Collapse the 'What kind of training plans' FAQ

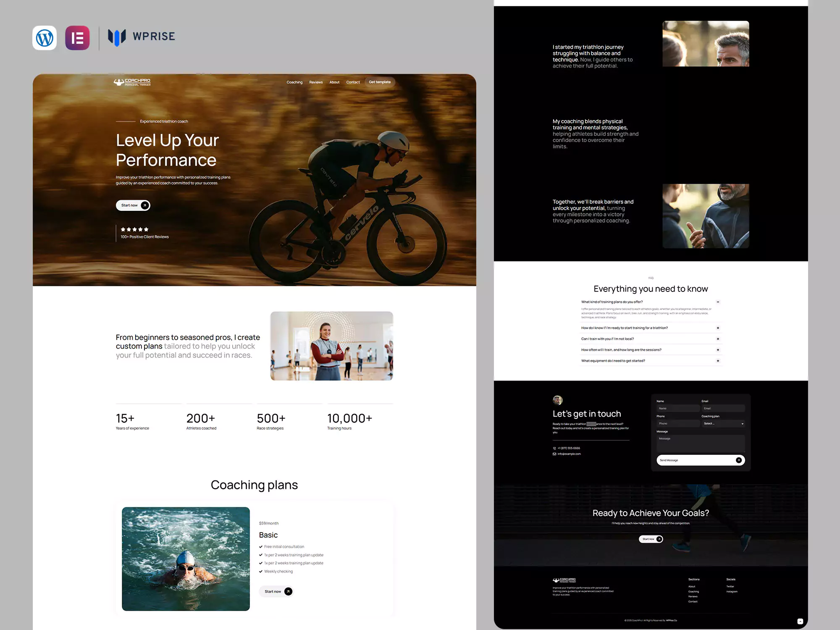[x=718, y=302]
